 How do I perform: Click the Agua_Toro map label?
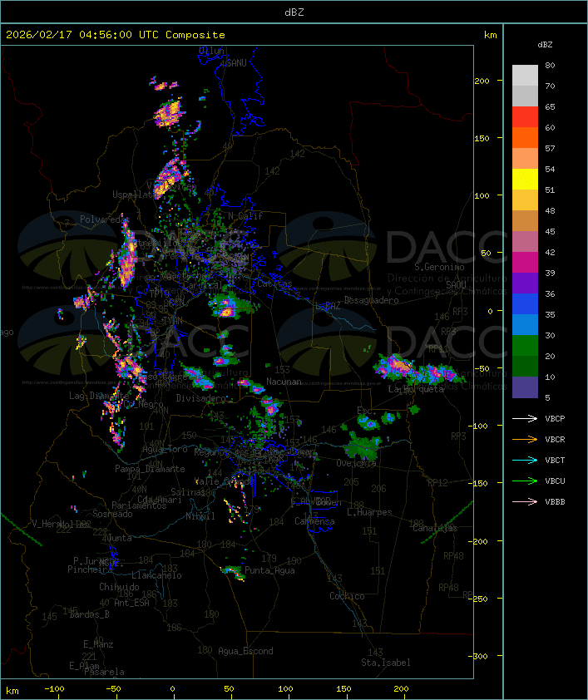point(165,449)
